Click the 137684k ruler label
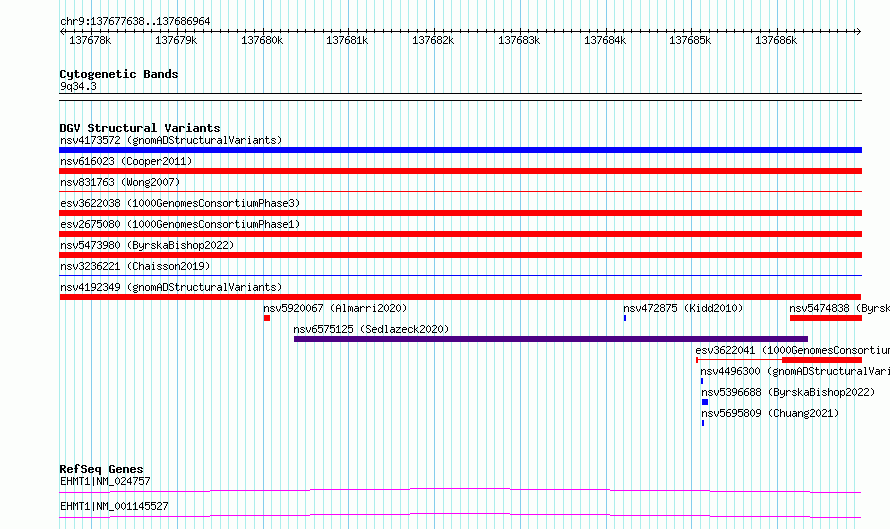Image resolution: width=890 pixels, height=529 pixels. (605, 41)
